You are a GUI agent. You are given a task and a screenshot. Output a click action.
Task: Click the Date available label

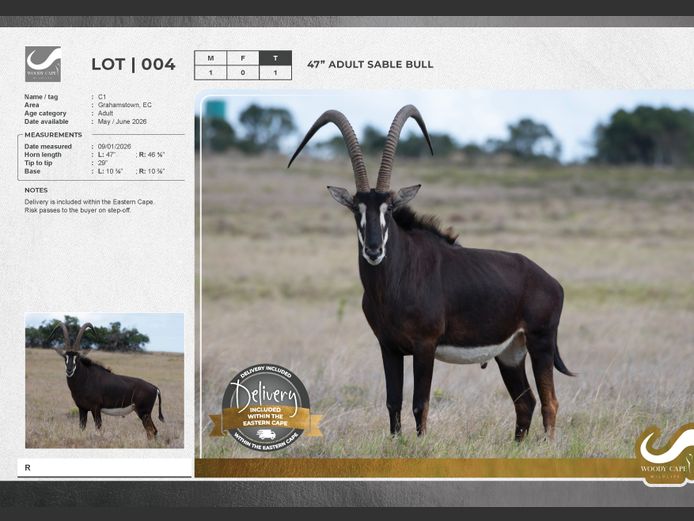46,121
